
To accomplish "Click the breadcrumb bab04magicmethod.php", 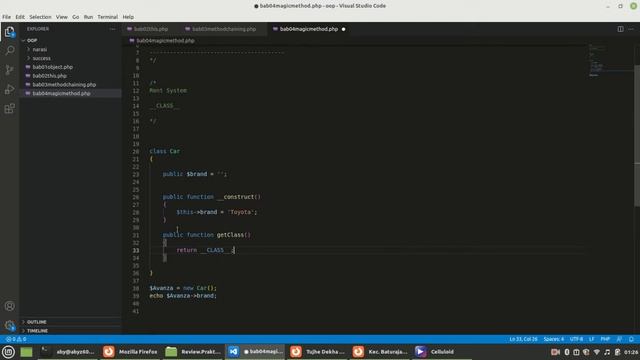I will pos(165,40).
